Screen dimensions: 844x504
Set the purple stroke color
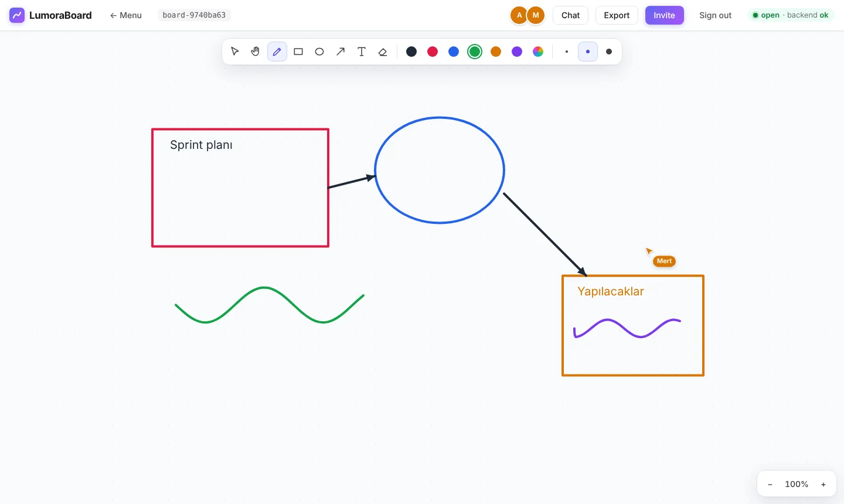(x=517, y=52)
